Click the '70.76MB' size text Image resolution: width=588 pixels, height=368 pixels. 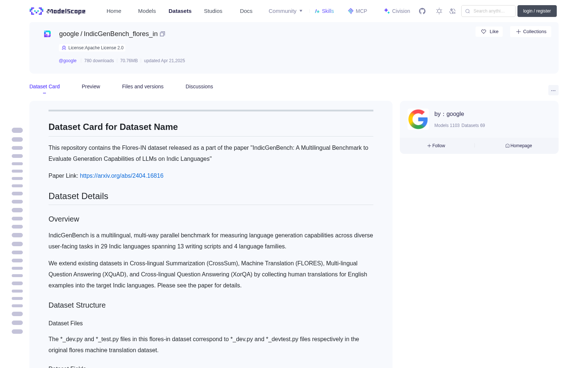[x=129, y=61]
